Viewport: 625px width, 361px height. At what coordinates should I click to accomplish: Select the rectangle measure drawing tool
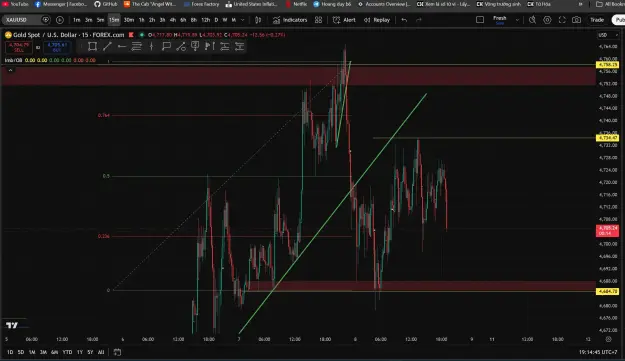click(92, 47)
